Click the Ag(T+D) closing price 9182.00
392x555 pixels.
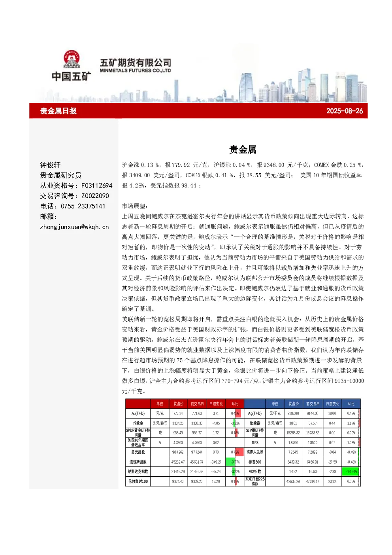coord(293,413)
